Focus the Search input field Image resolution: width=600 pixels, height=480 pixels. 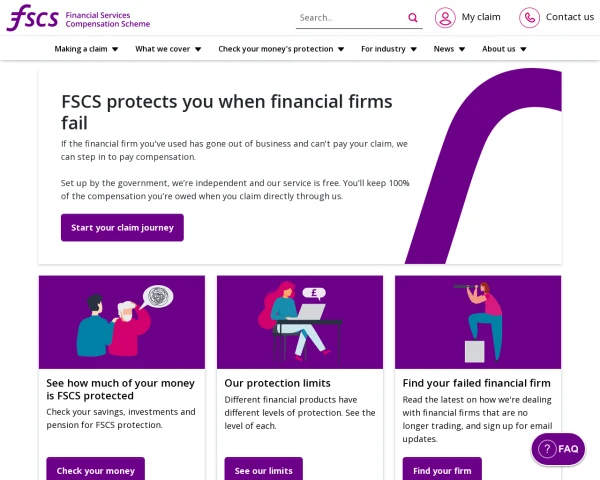350,17
